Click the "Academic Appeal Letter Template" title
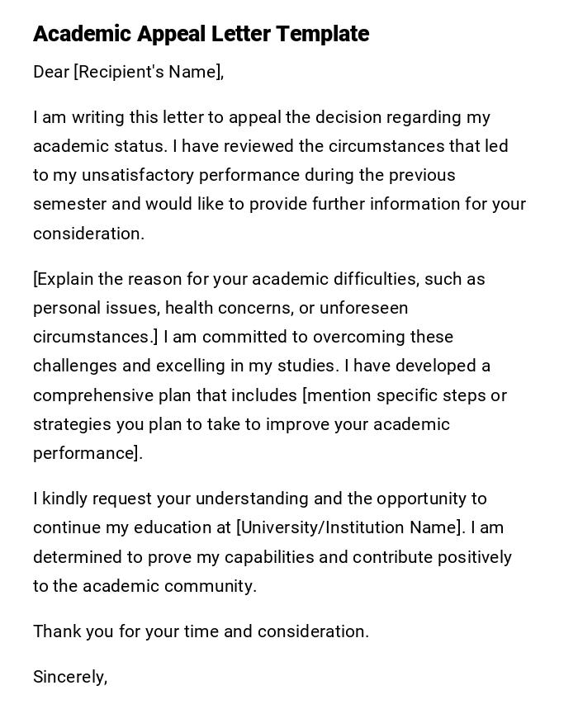Image resolution: width=578 pixels, height=728 pixels. 201,34
